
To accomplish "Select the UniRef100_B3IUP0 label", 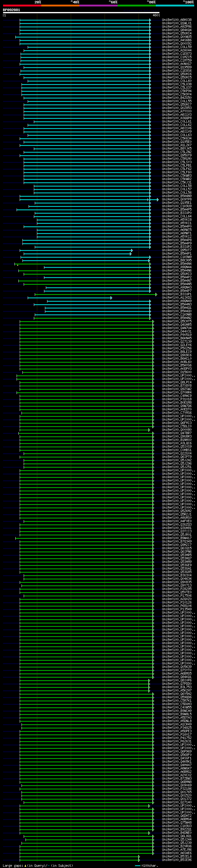I will coord(176,213).
